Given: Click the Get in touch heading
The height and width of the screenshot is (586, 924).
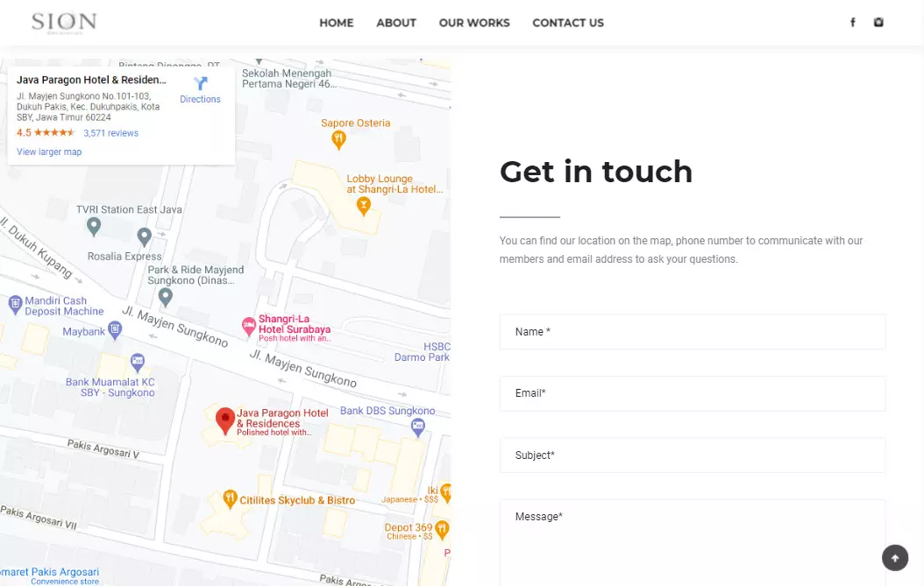Looking at the screenshot, I should (596, 172).
